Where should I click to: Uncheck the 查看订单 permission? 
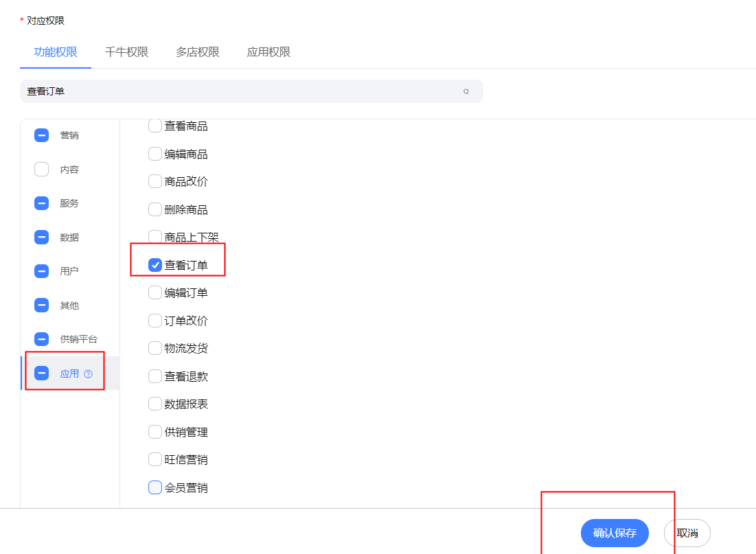(155, 265)
